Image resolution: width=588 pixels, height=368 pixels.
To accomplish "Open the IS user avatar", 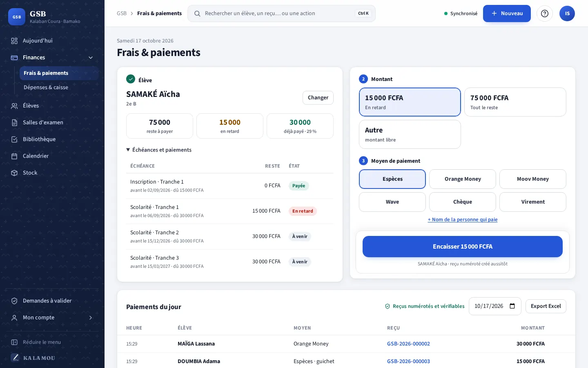I will (567, 13).
